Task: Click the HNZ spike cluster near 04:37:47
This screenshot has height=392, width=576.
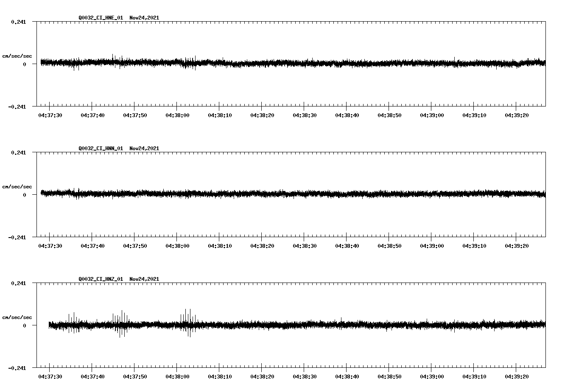Action: [120, 324]
